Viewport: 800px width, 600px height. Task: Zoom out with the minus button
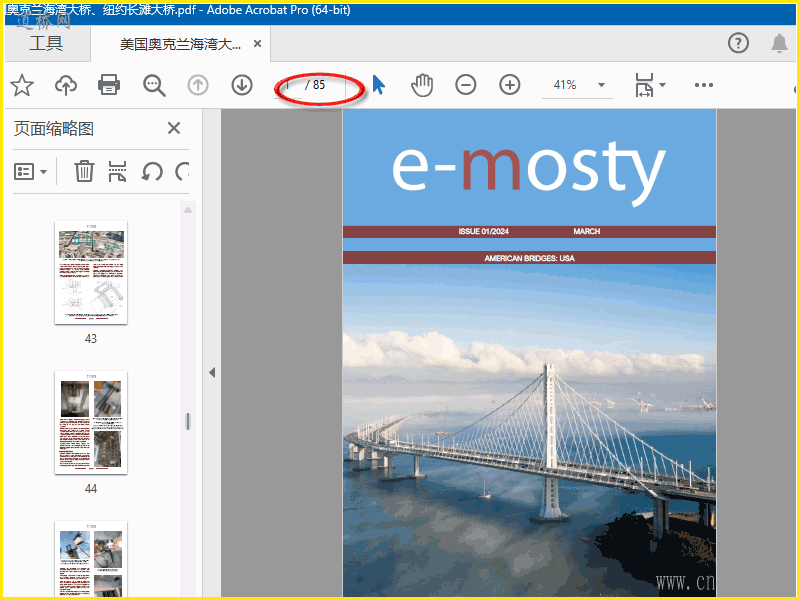[x=465, y=85]
